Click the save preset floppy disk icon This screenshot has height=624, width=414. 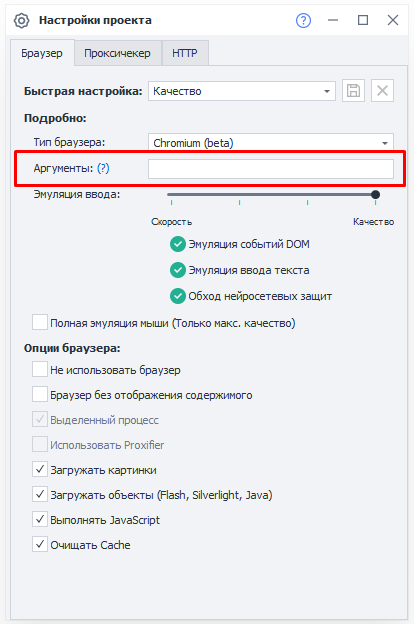tap(353, 91)
